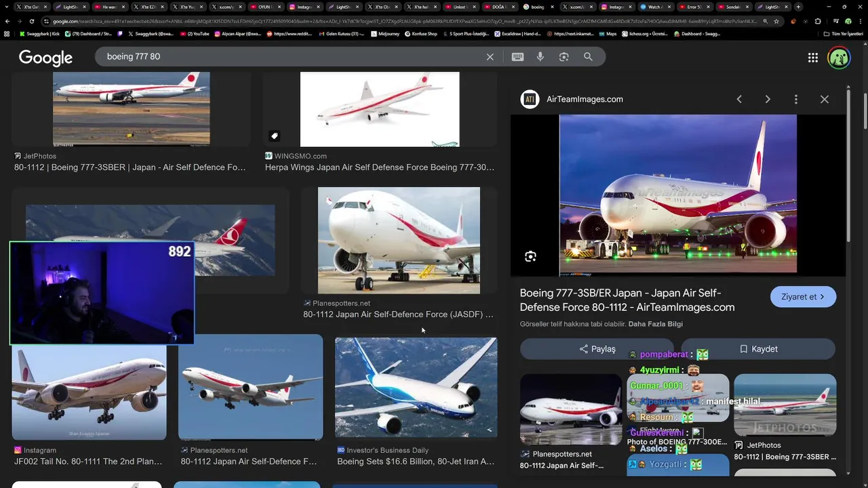Open the (2) YouTube bookmark
Viewport: 868px width, 488px height.
point(195,33)
